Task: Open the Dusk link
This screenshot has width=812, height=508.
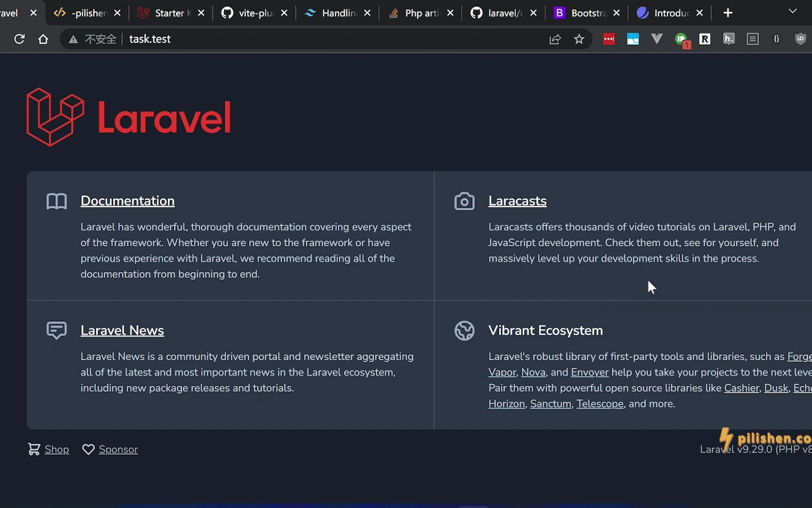Action: point(776,388)
